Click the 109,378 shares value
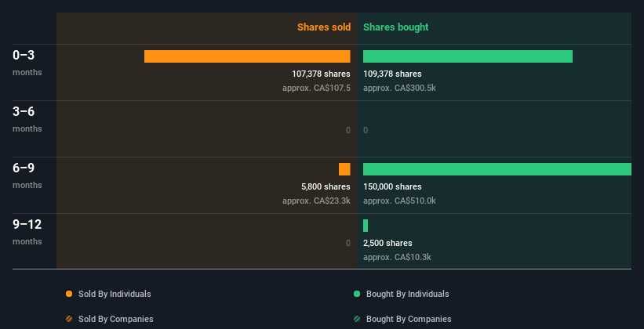Image resolution: width=644 pixels, height=329 pixels. coord(392,74)
